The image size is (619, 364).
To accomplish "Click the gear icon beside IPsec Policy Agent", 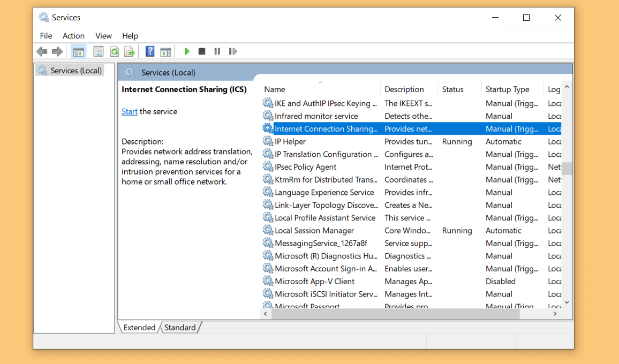I will click(x=268, y=166).
